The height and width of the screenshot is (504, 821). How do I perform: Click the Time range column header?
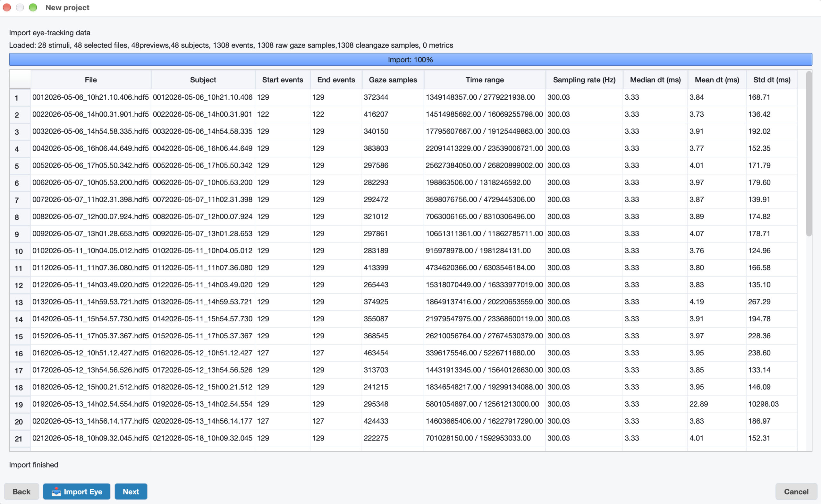(484, 80)
